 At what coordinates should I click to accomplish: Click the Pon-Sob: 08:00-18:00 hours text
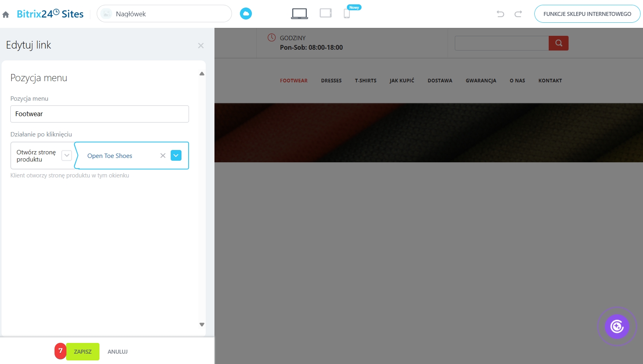[x=311, y=47]
